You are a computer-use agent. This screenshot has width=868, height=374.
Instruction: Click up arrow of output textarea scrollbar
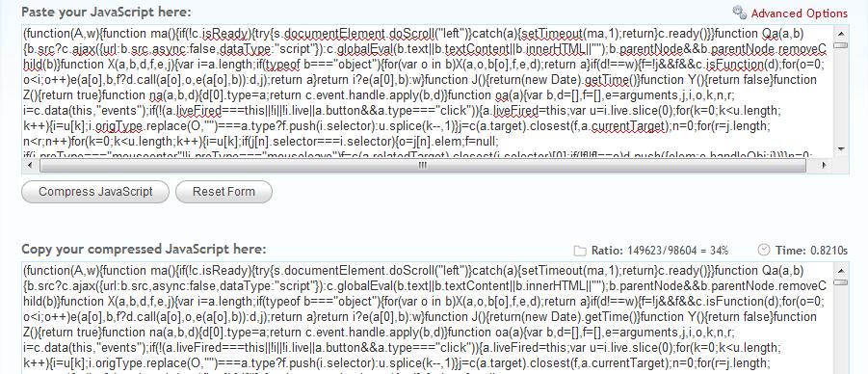pyautogui.click(x=840, y=271)
